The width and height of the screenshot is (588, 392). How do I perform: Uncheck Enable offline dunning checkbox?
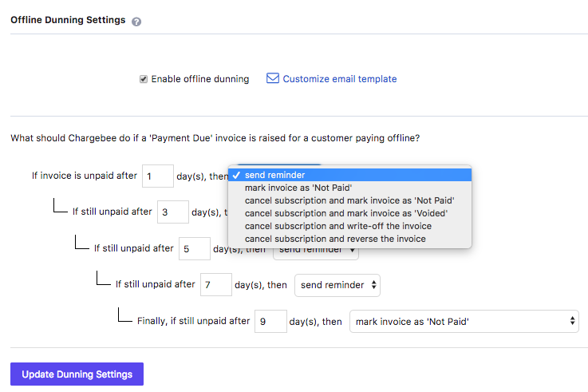(x=144, y=79)
